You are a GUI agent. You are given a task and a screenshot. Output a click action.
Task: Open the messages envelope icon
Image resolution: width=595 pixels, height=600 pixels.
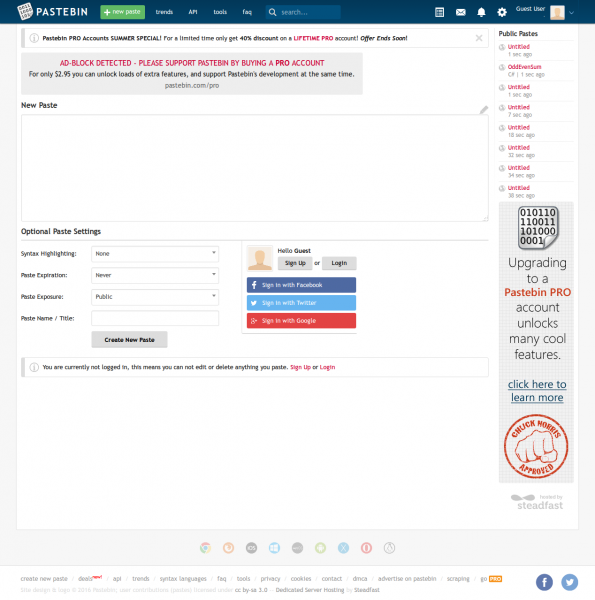point(461,12)
